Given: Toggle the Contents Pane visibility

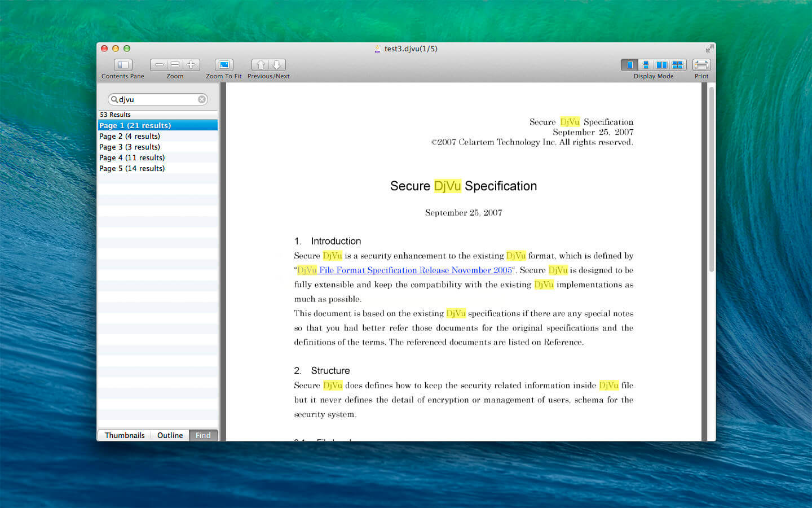Looking at the screenshot, I should coord(122,64).
